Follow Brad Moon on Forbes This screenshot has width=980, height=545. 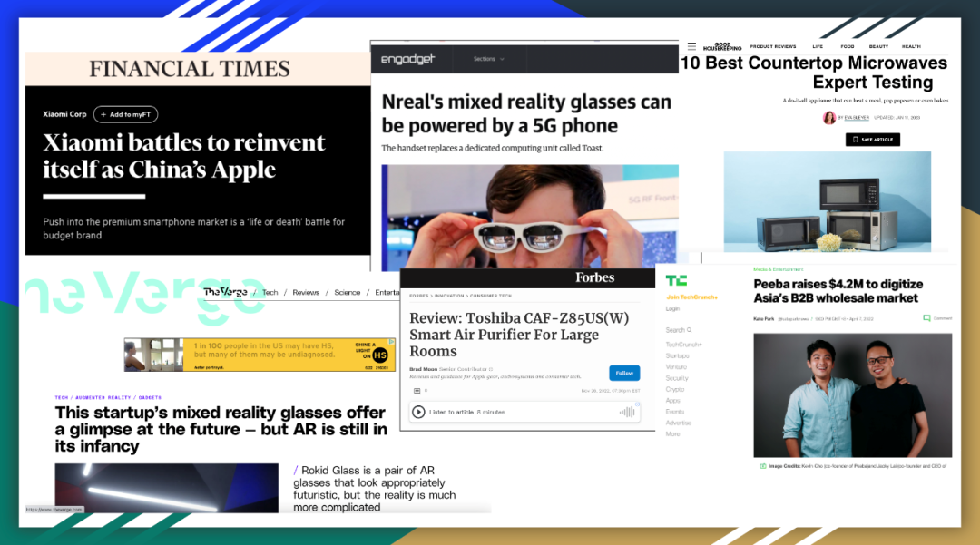click(624, 373)
